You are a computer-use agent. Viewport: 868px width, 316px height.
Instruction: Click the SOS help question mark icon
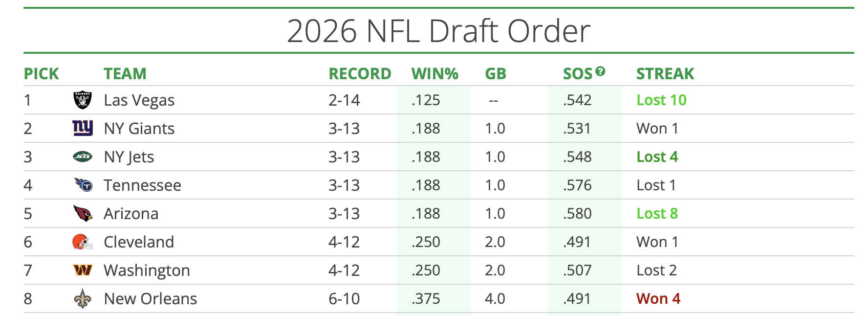coord(600,71)
